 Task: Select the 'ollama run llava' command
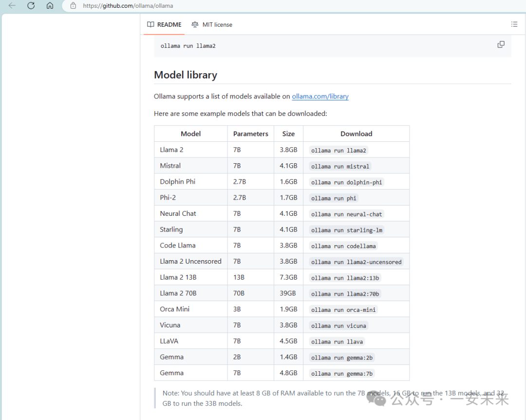point(337,342)
